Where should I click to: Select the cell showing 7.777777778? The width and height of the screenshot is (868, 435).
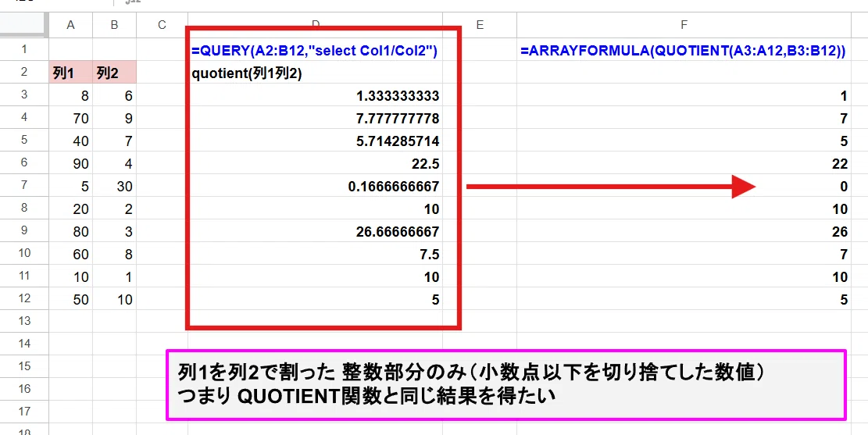(x=315, y=117)
